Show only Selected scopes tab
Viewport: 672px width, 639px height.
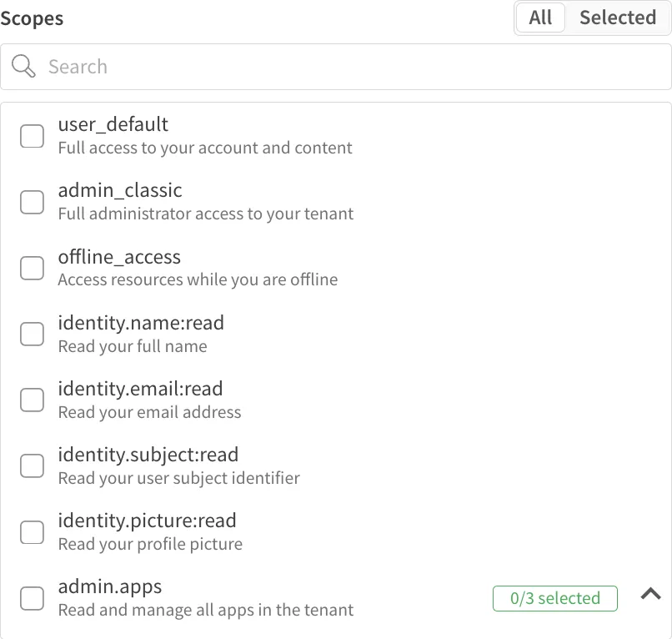618,18
